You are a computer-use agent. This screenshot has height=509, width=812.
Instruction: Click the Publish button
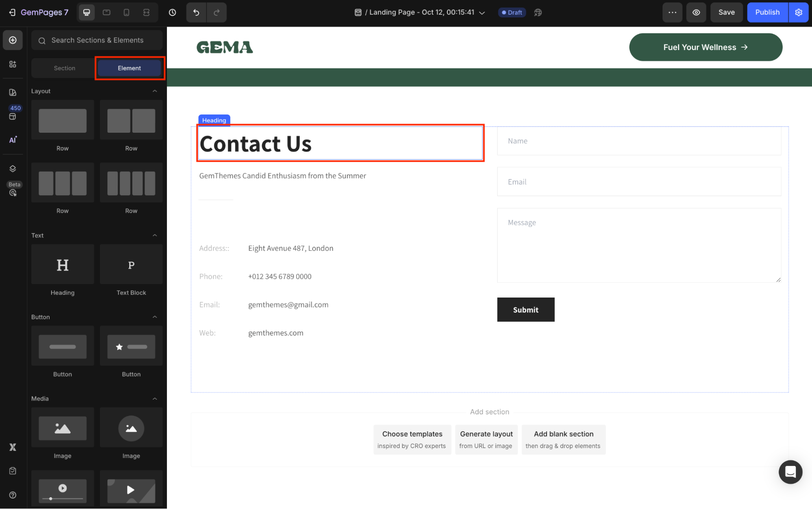(x=767, y=13)
